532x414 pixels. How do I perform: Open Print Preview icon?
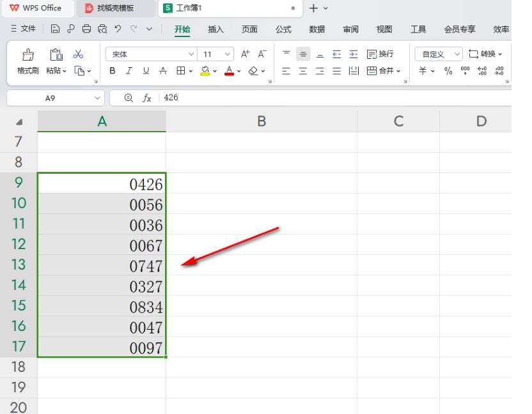[102, 29]
